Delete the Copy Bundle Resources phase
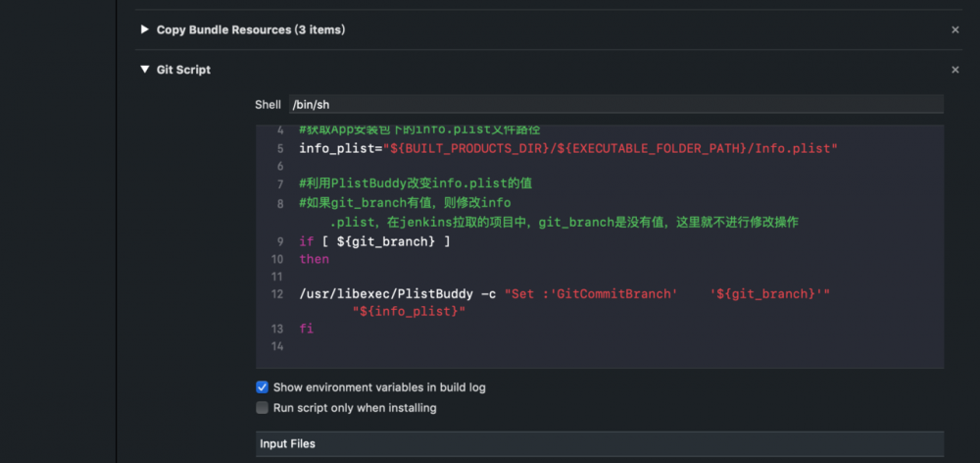The width and height of the screenshot is (980, 463). pos(955,30)
